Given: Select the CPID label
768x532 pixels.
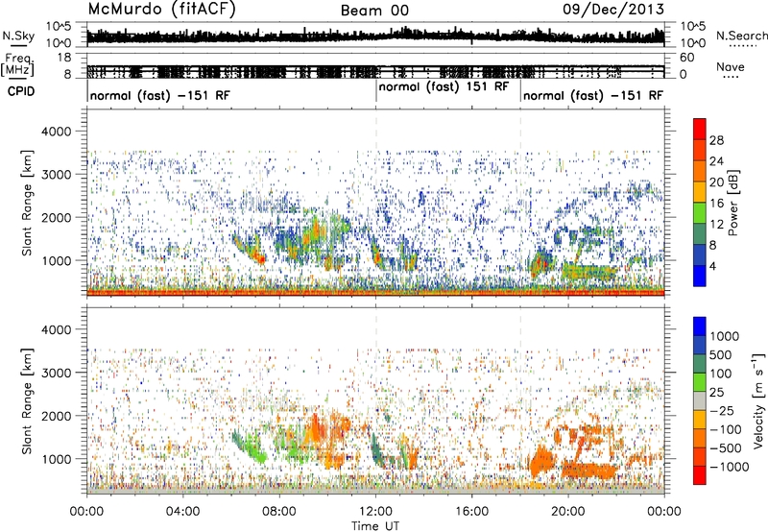Looking at the screenshot, I should click(x=21, y=91).
